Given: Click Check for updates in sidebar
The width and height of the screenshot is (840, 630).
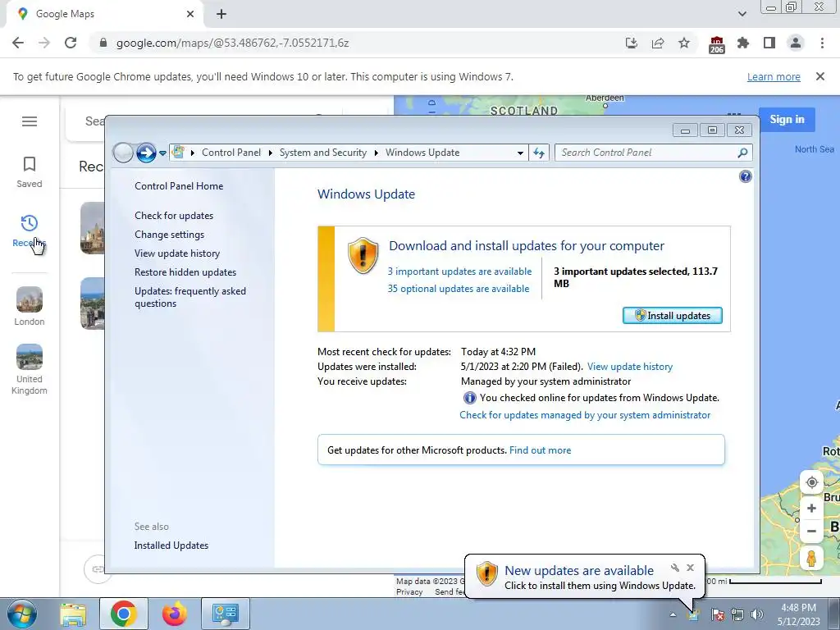Looking at the screenshot, I should click(x=174, y=216).
